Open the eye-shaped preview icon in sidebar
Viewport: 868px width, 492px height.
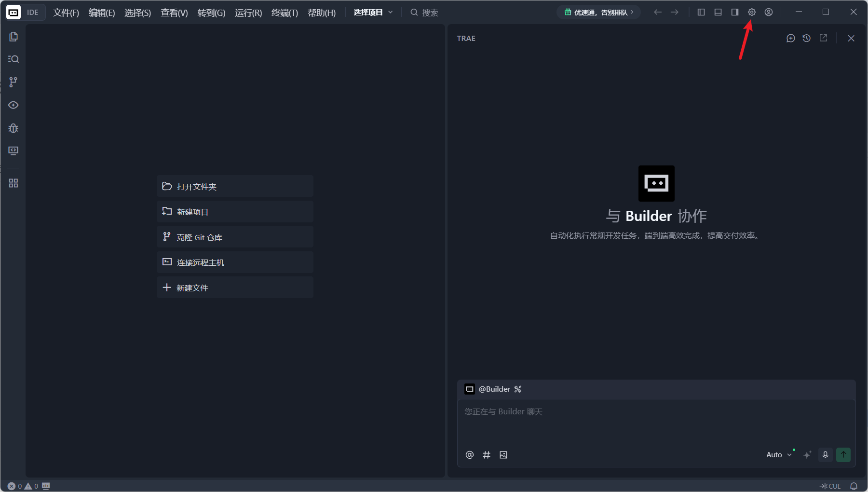click(14, 105)
